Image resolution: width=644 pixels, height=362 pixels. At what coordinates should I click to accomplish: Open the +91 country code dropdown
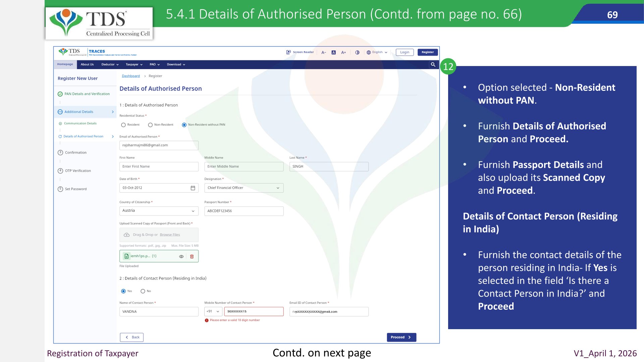(x=213, y=312)
